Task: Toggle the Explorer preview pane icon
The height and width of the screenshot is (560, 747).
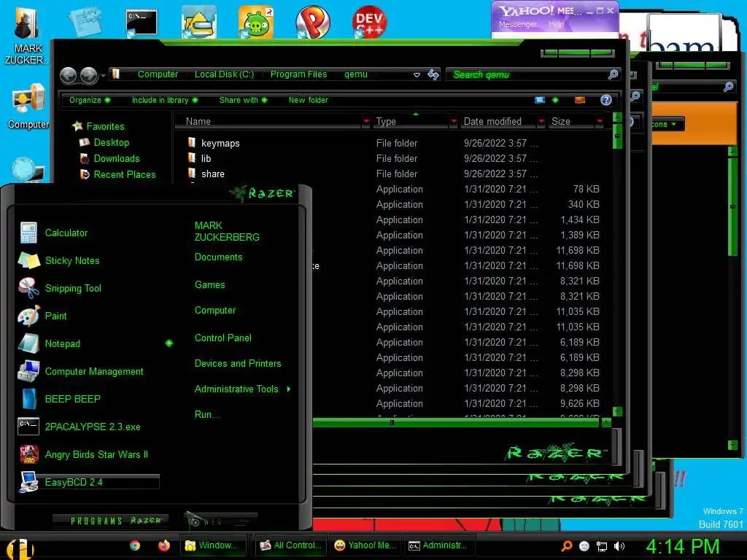Action: click(x=580, y=100)
